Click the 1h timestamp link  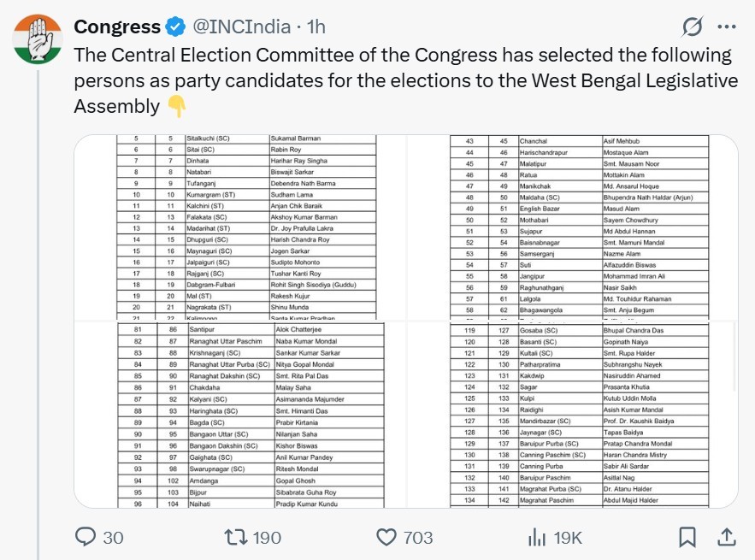pos(315,27)
